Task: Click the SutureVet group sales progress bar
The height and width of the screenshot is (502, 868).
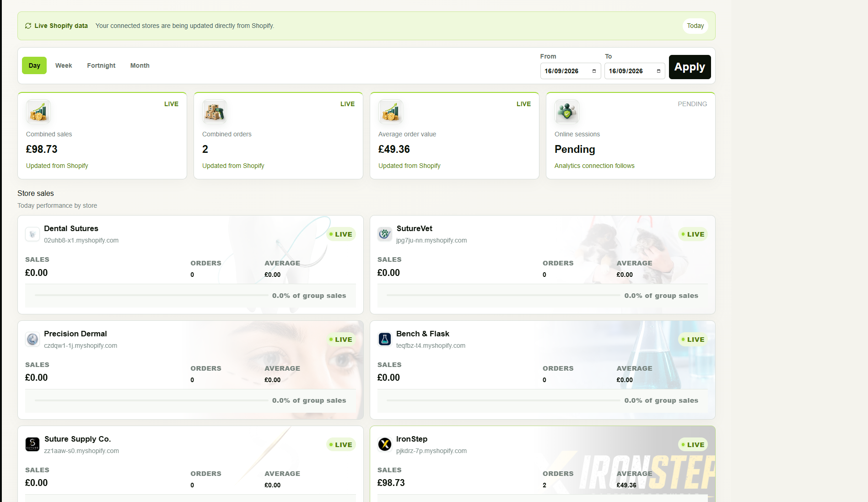Action: [503, 296]
